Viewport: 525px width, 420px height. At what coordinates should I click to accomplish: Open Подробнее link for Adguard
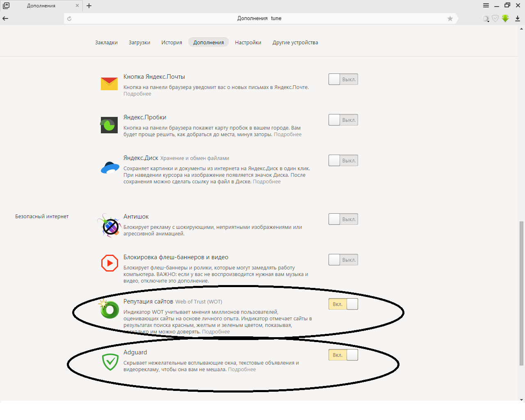(x=242, y=370)
